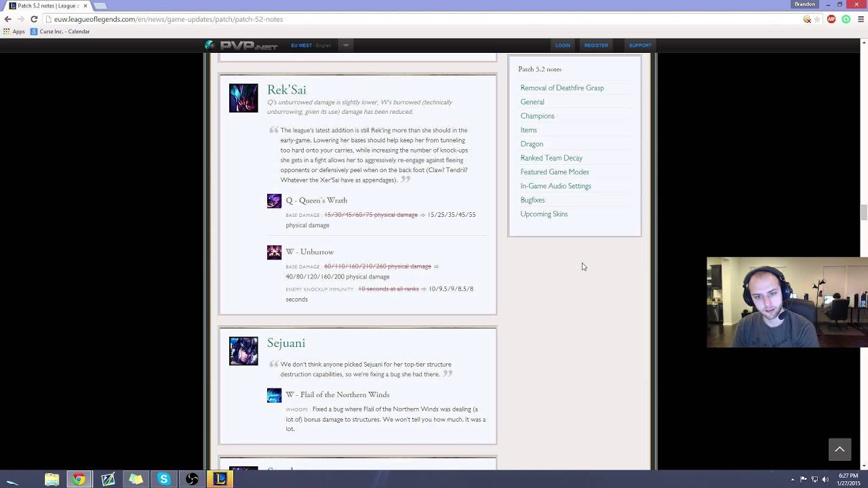This screenshot has height=488, width=868.
Task: Open the LOGIN link
Action: [x=563, y=45]
